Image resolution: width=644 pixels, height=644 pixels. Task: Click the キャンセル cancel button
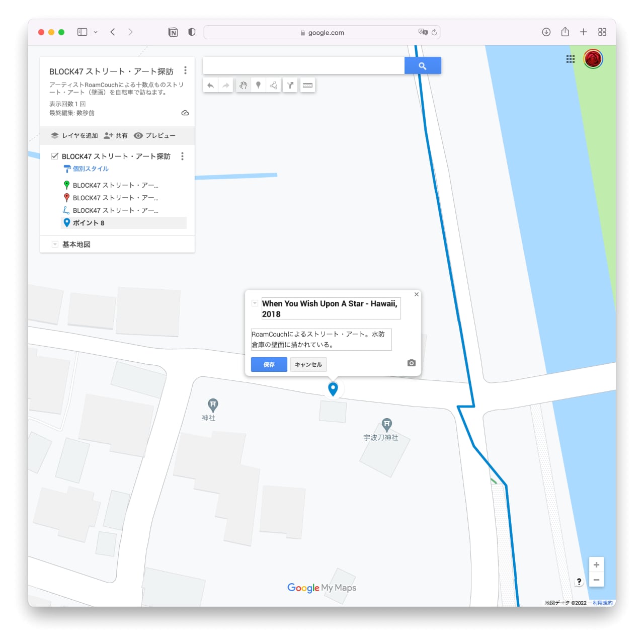(308, 365)
